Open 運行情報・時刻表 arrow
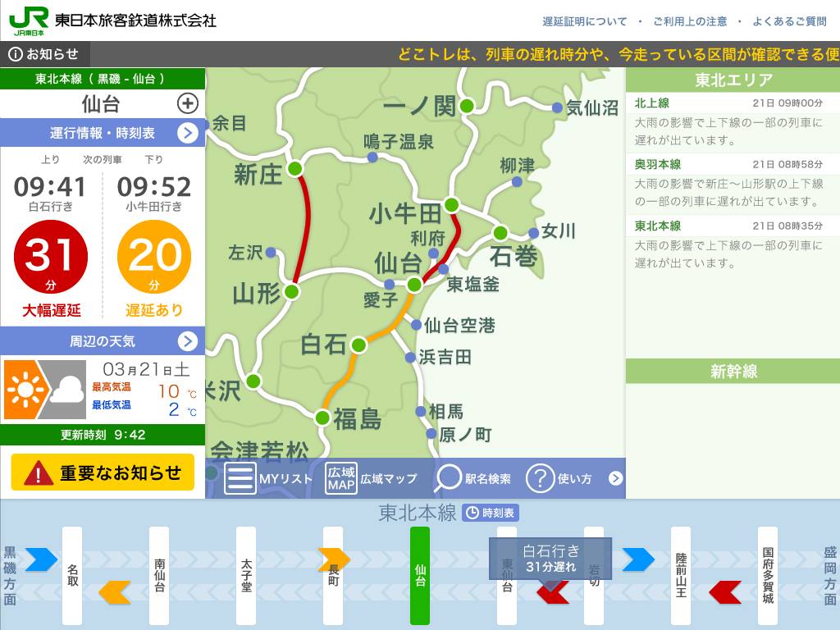Viewport: 840px width, 630px height. pyautogui.click(x=188, y=133)
